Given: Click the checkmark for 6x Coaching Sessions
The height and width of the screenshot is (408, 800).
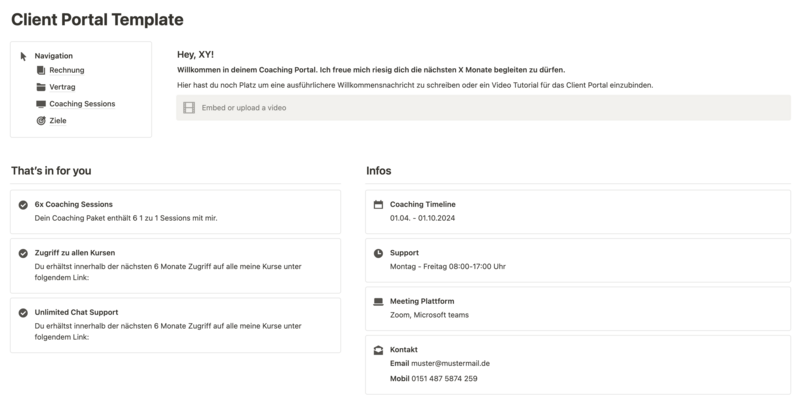Looking at the screenshot, I should tap(23, 205).
